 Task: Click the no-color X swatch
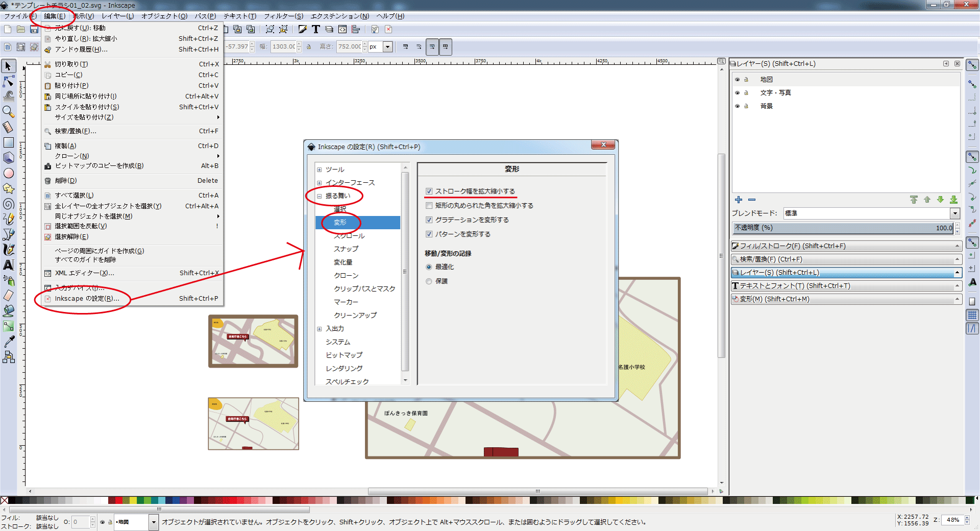(x=4, y=500)
